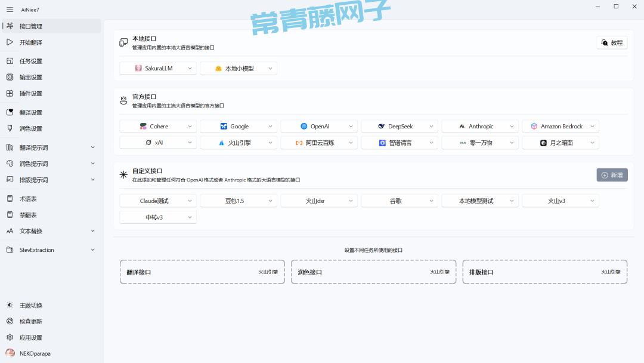
Task: Click 主题切换 to switch theme
Action: [x=30, y=305]
